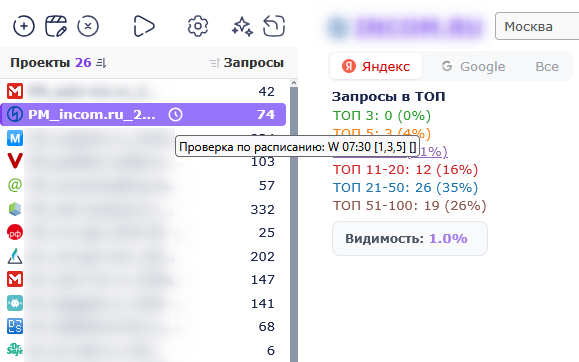This screenshot has width=579, height=362.
Task: Click the schedule clock icon on PM_incom.ru
Action: [175, 115]
